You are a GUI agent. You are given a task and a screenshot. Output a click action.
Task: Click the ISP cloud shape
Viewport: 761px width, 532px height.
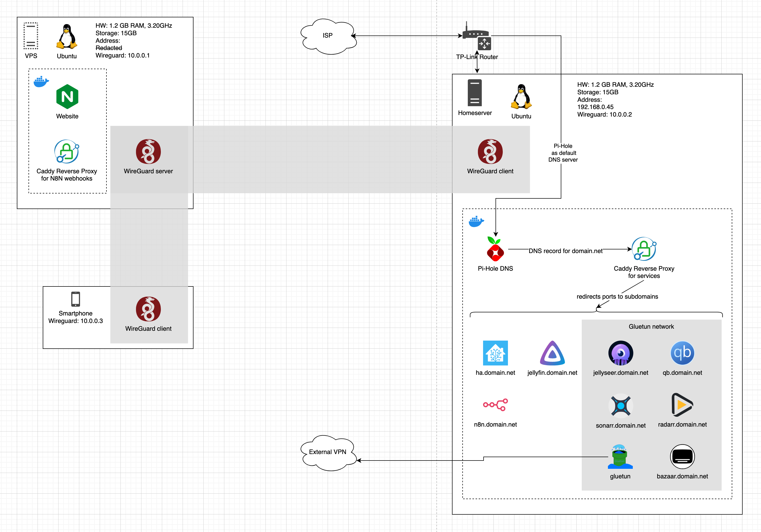click(328, 36)
